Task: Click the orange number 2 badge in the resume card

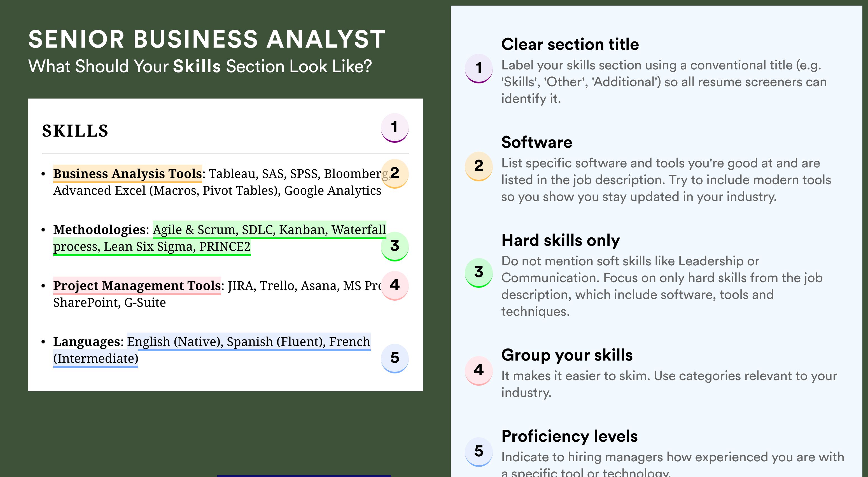Action: point(395,174)
